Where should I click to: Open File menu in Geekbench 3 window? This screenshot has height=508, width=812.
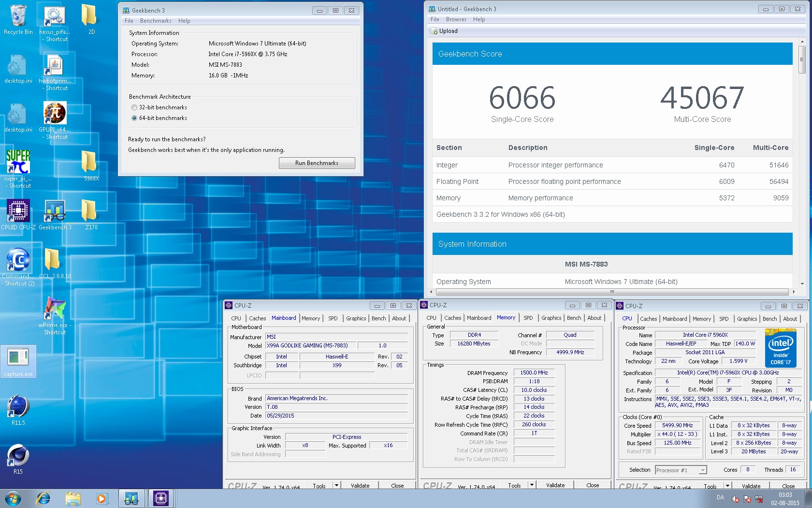point(129,21)
